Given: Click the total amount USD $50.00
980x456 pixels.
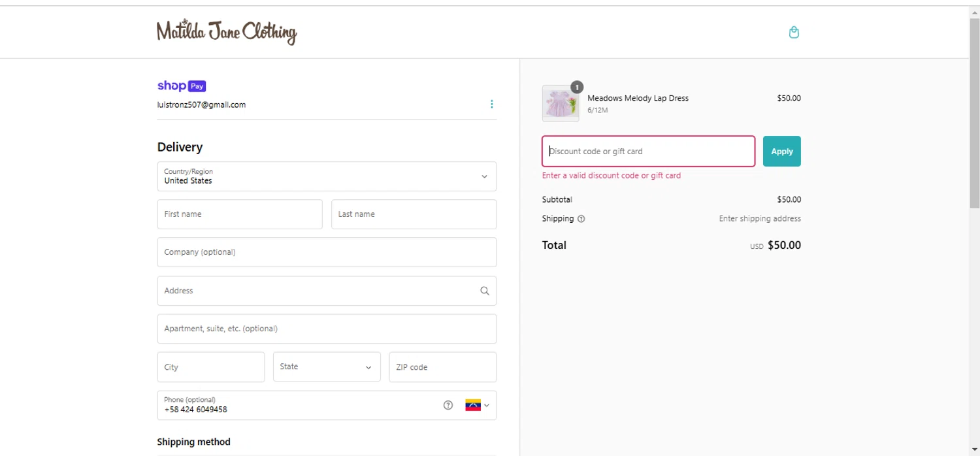Looking at the screenshot, I should point(776,246).
